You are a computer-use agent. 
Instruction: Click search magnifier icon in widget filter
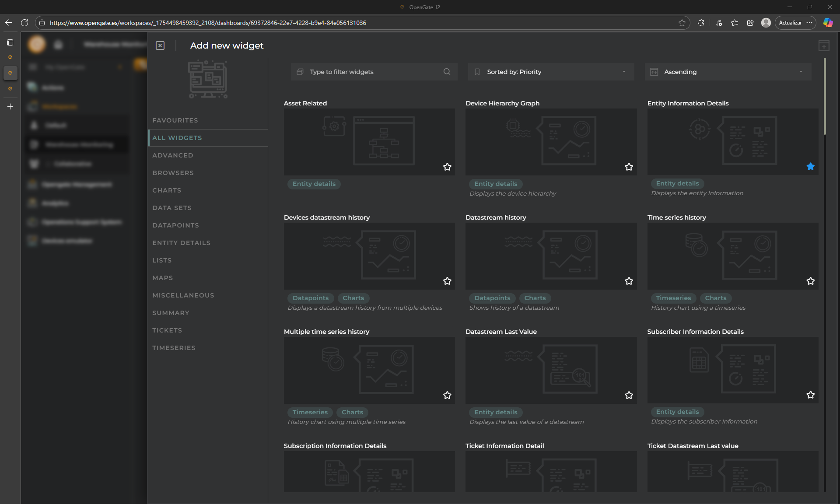click(x=447, y=72)
